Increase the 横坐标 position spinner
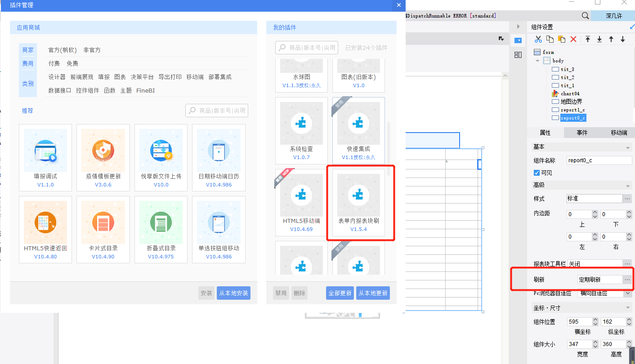The image size is (635, 364). 595,320
